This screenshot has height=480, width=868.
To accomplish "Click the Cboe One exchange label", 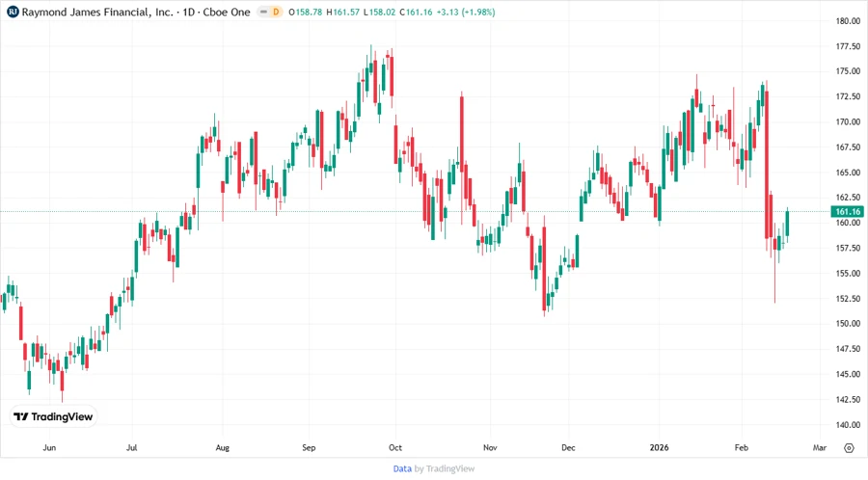I will point(227,12).
